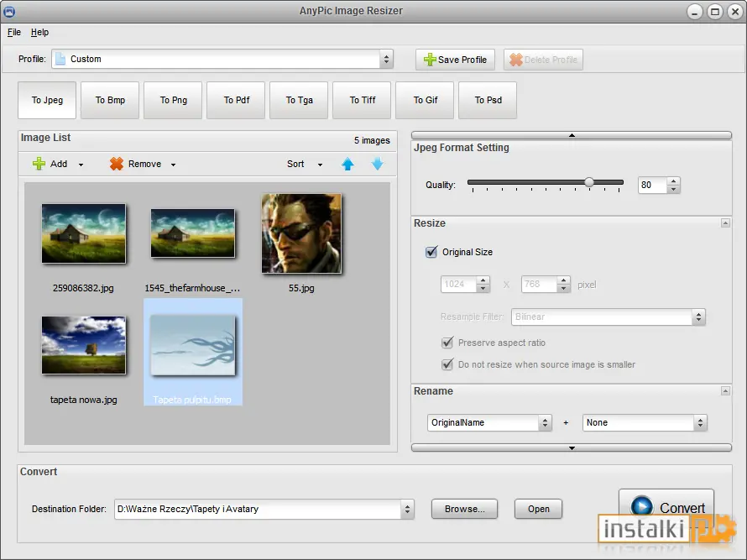Select the To Jpeg format tab

(x=47, y=100)
